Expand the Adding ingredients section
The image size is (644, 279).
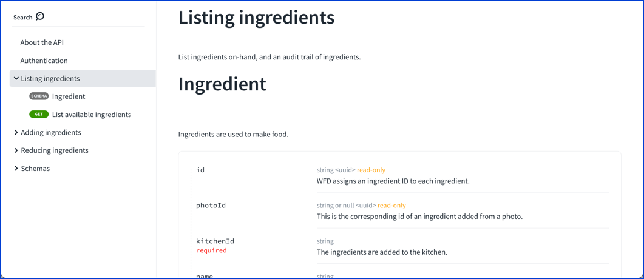point(16,132)
